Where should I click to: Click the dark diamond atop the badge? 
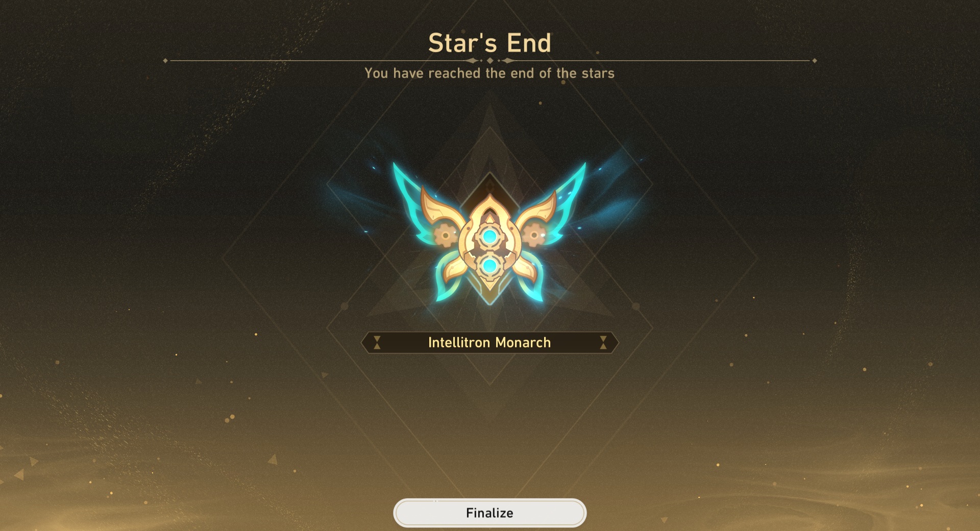click(x=489, y=189)
